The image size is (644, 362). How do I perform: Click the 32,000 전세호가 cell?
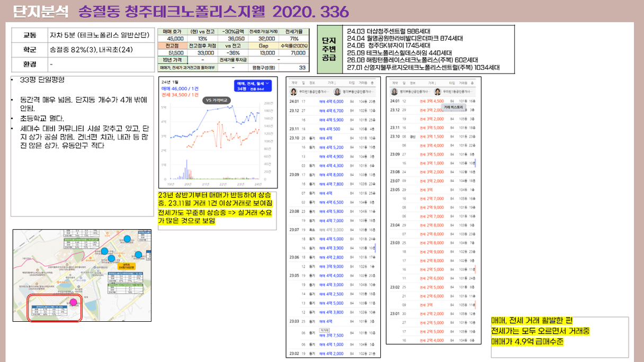(x=263, y=39)
